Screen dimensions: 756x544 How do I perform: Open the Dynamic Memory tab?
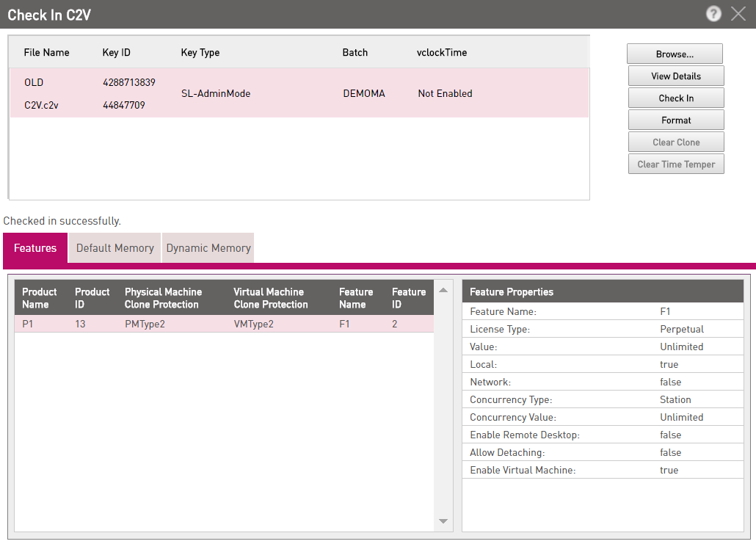point(208,248)
